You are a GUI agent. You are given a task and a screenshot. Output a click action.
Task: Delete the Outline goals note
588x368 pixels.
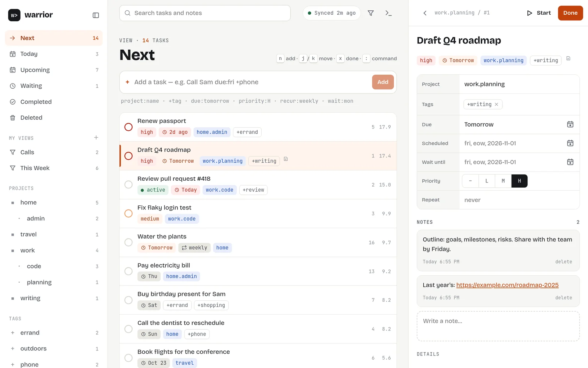(563, 262)
